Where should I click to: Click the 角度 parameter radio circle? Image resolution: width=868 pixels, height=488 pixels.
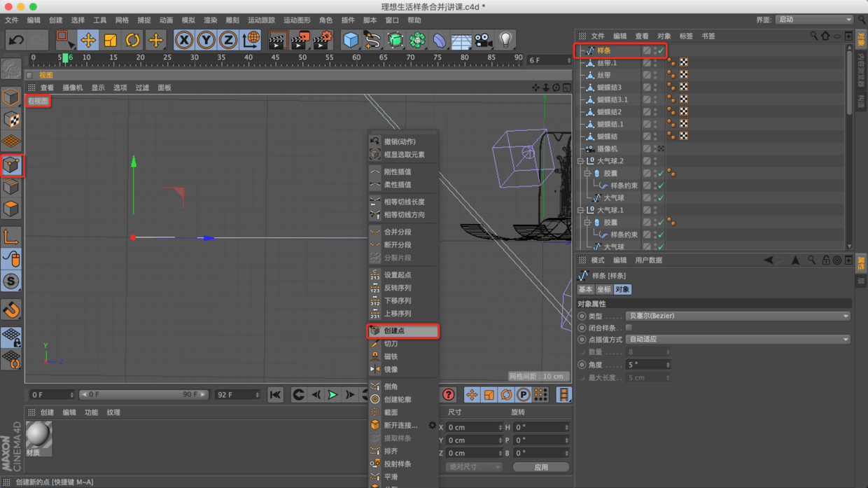click(582, 365)
